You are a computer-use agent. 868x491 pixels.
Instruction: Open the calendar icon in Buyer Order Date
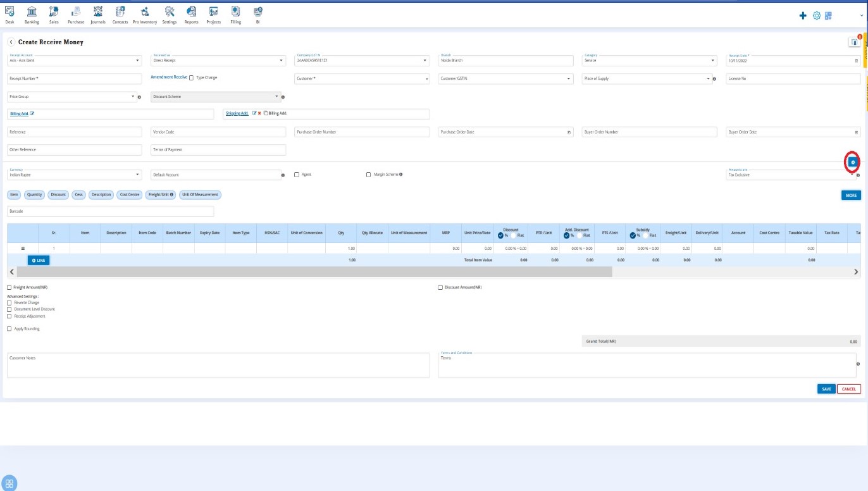tap(857, 132)
